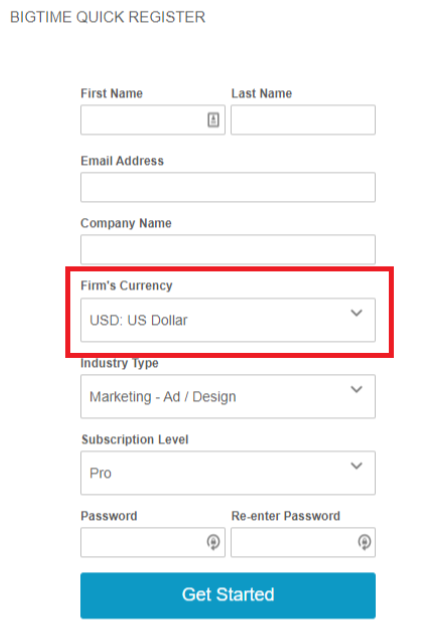Click the Subscription Level label text

[135, 440]
